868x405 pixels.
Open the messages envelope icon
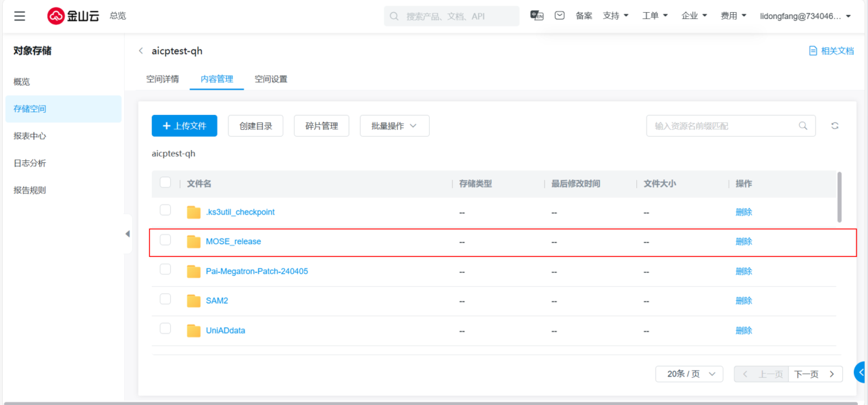[x=560, y=16]
